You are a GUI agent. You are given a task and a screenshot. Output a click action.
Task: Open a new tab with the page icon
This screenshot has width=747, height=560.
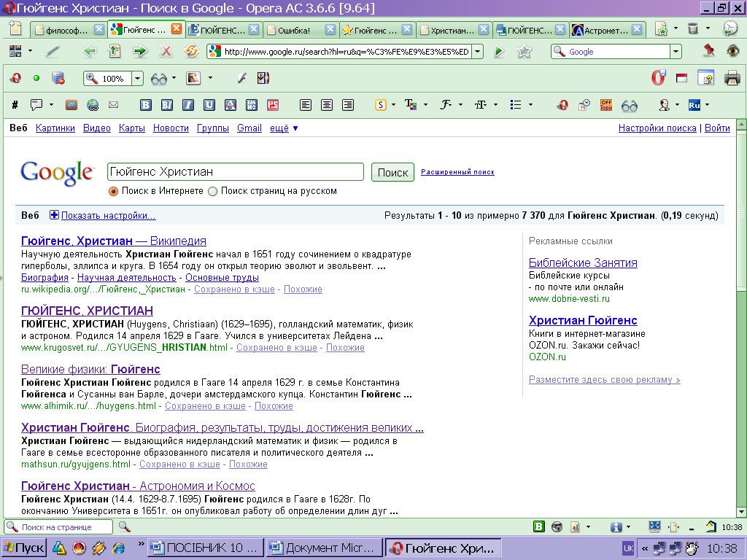tap(15, 29)
